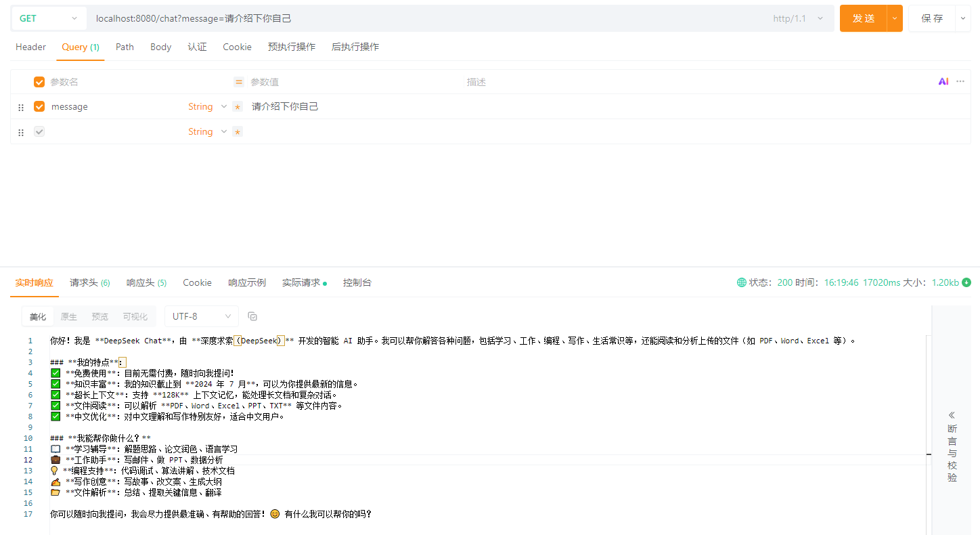This screenshot has height=535, width=980.
Task: Click the 200 status code value
Action: click(x=785, y=282)
